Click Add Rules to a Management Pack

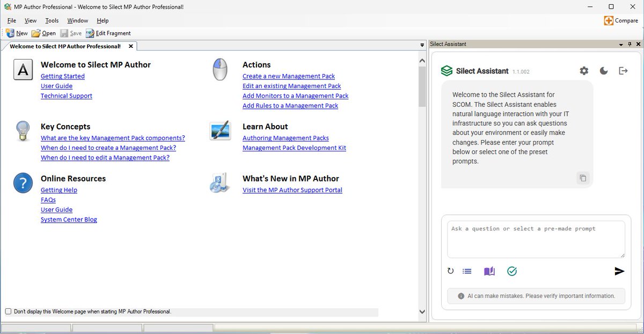click(290, 106)
